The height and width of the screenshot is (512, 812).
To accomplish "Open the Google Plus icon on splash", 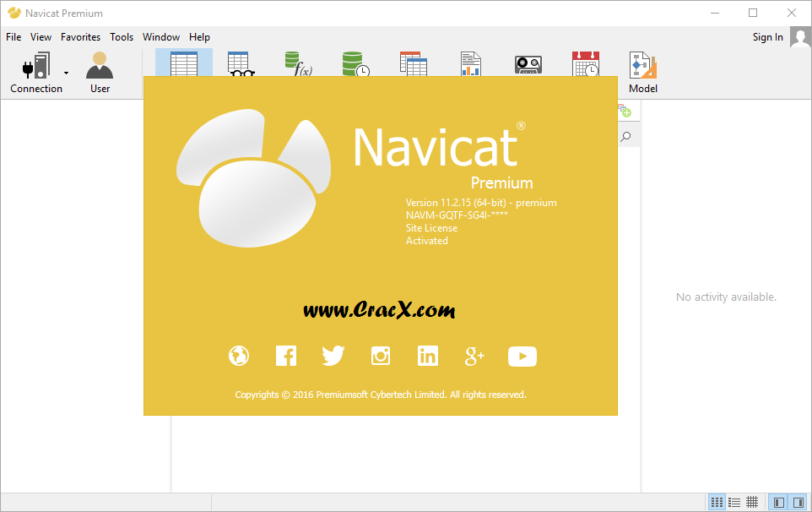I will [x=474, y=356].
